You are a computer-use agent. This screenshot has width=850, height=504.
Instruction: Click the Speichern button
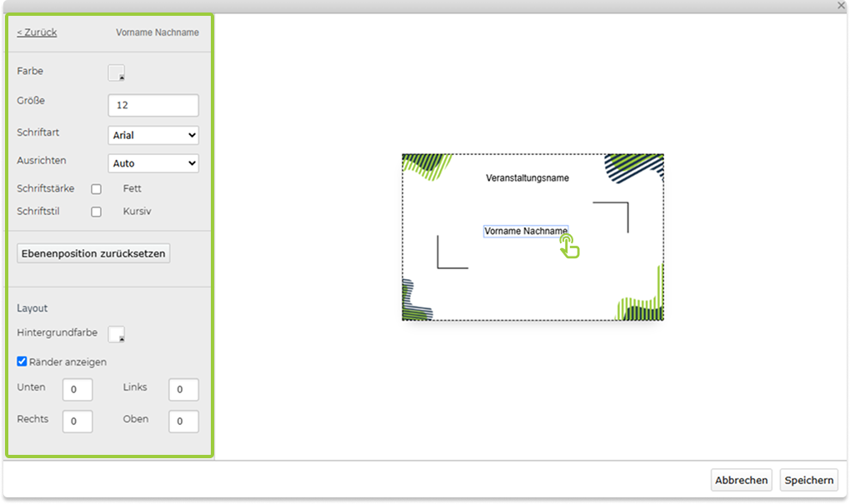tap(808, 480)
